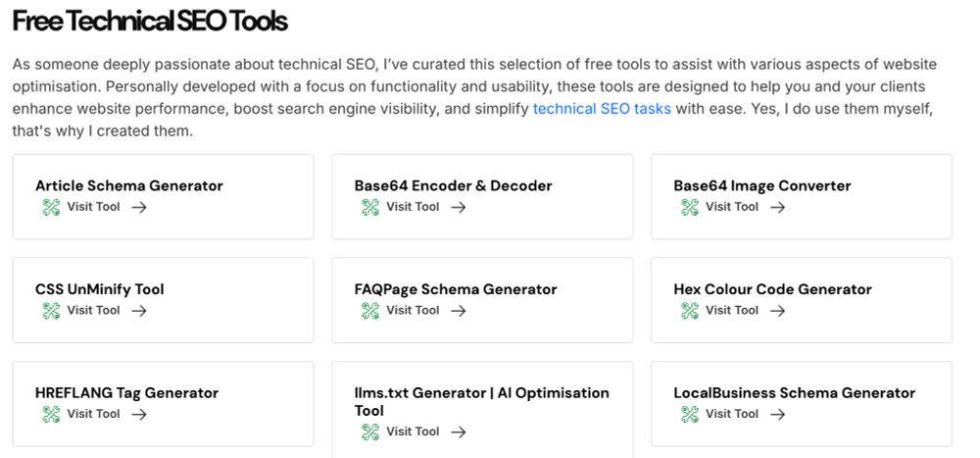Click the tools icon under CSS UnMinify Tool
Image resolution: width=980 pixels, height=458 pixels.
(x=51, y=310)
